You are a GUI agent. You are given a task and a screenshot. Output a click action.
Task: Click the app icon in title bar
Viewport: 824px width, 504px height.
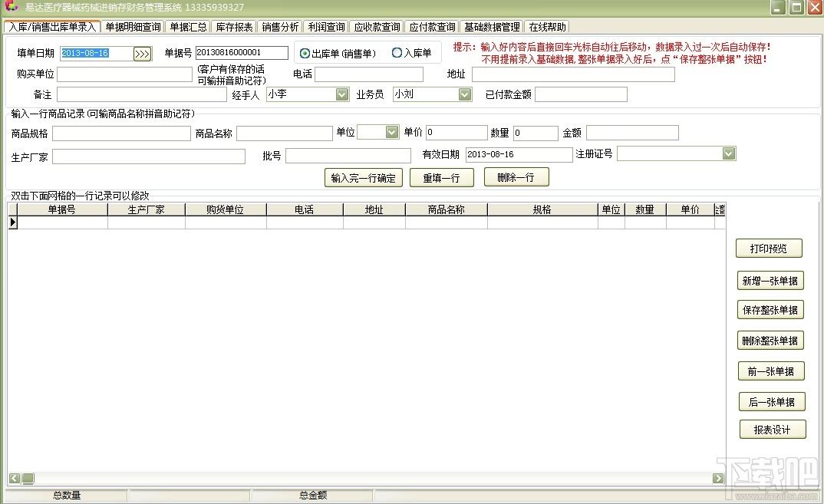11,7
